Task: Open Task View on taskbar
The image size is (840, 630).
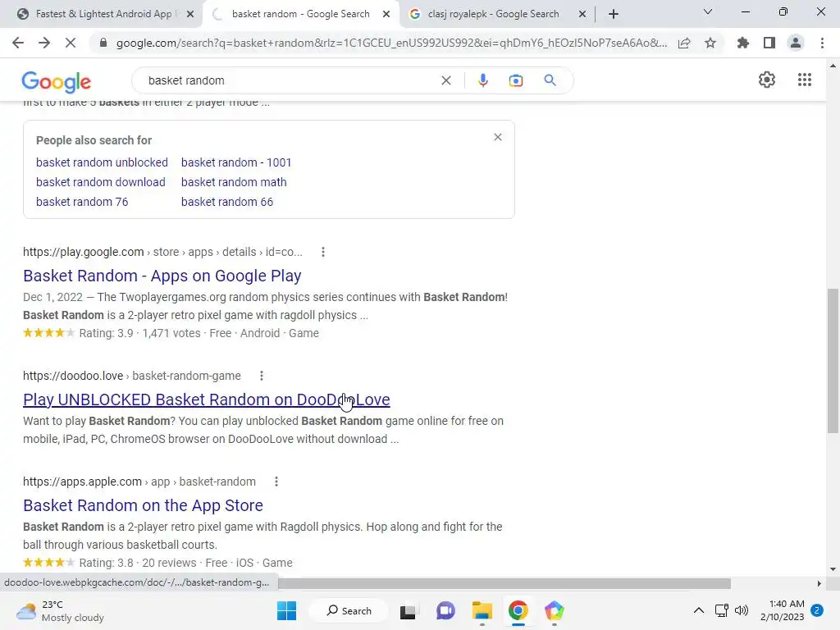Action: 408,610
